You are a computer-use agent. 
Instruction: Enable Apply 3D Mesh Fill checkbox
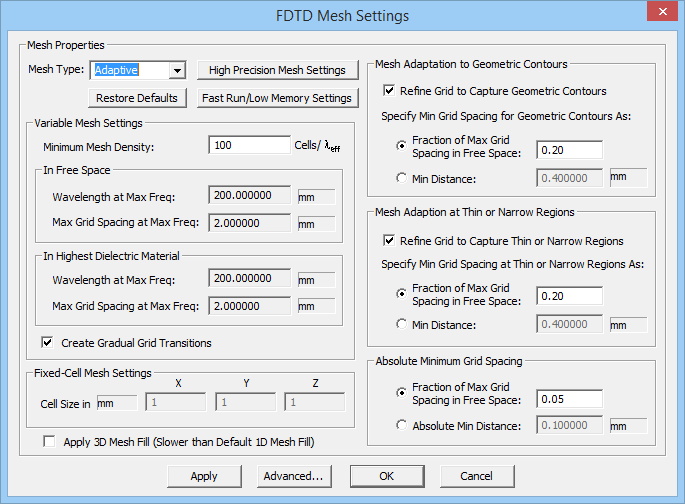(49, 440)
